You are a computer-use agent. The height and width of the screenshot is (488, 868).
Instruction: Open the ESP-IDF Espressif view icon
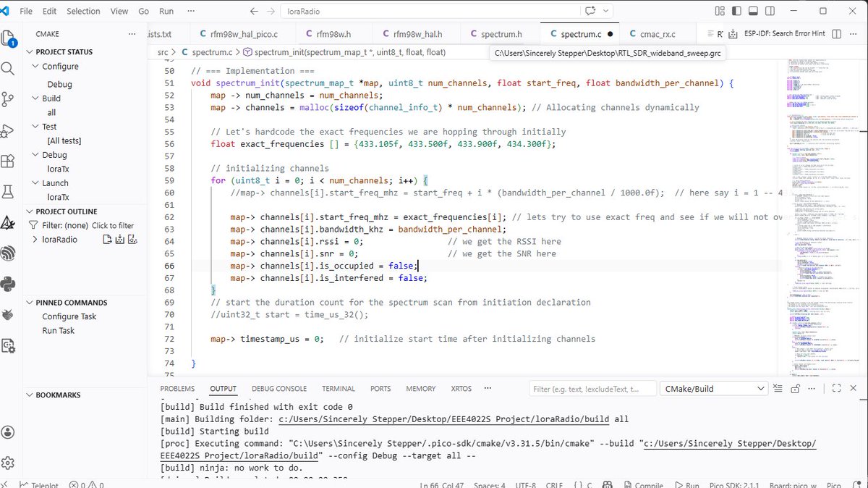[x=8, y=253]
